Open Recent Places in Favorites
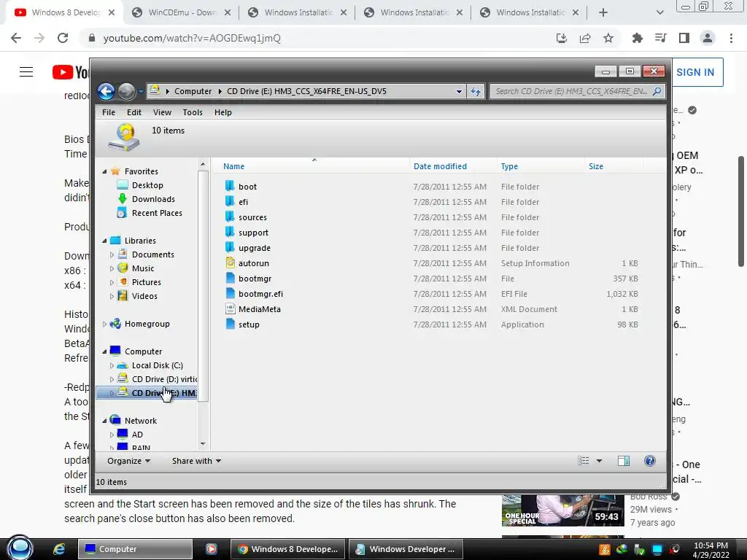This screenshot has height=560, width=747. 157,213
